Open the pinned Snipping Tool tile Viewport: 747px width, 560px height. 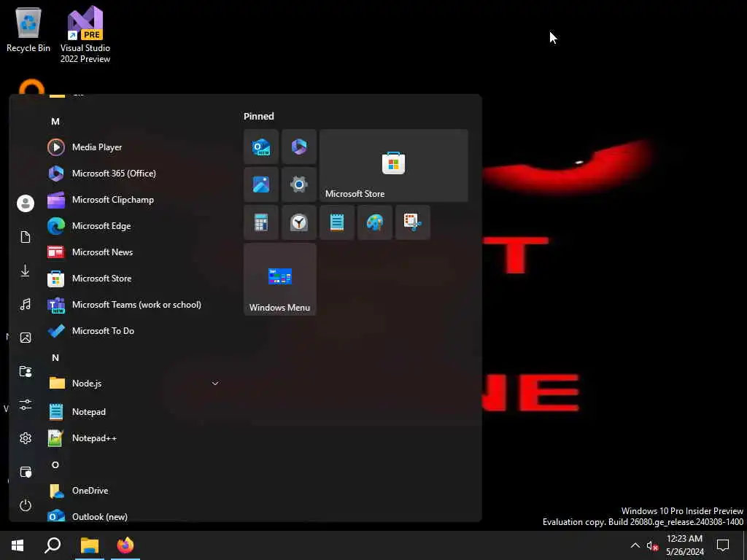(x=413, y=222)
